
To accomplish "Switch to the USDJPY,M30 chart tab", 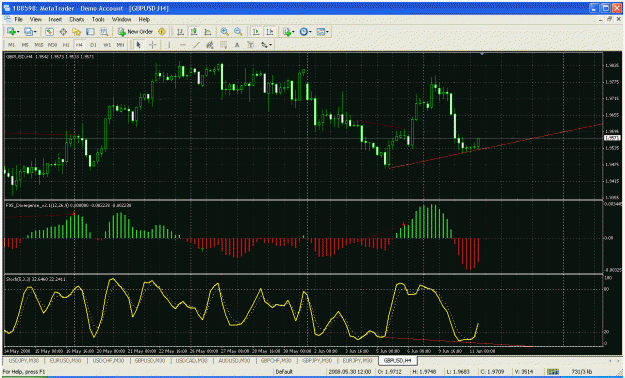I will 24,360.
